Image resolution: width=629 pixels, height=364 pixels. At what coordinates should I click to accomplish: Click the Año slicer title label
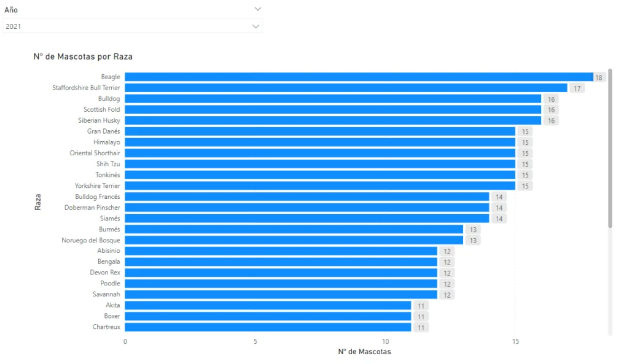[x=11, y=10]
